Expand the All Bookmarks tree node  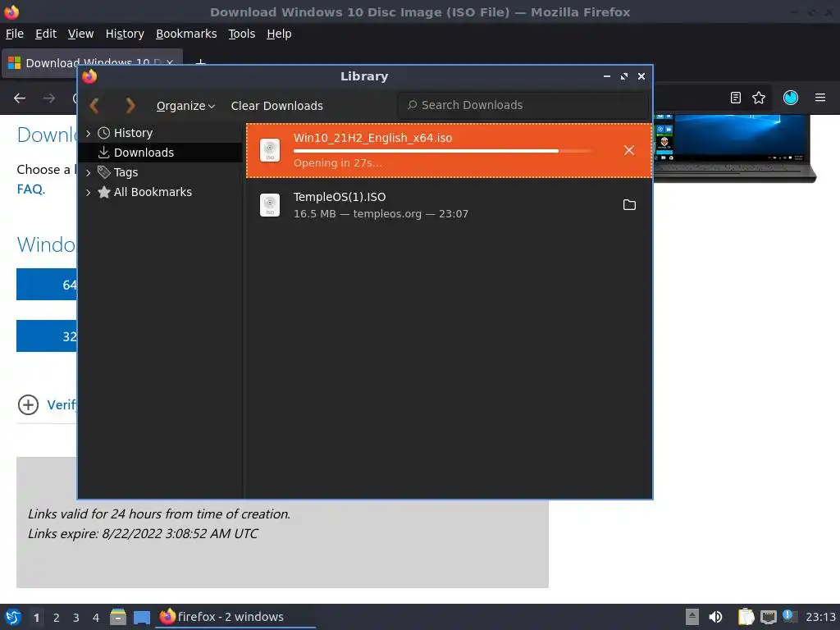[x=89, y=192]
